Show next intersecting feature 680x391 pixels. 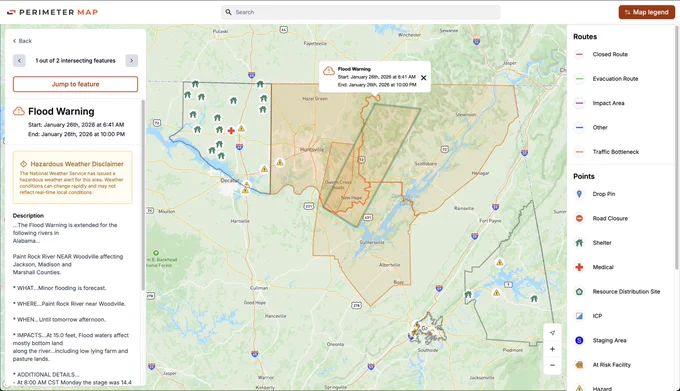(132, 61)
